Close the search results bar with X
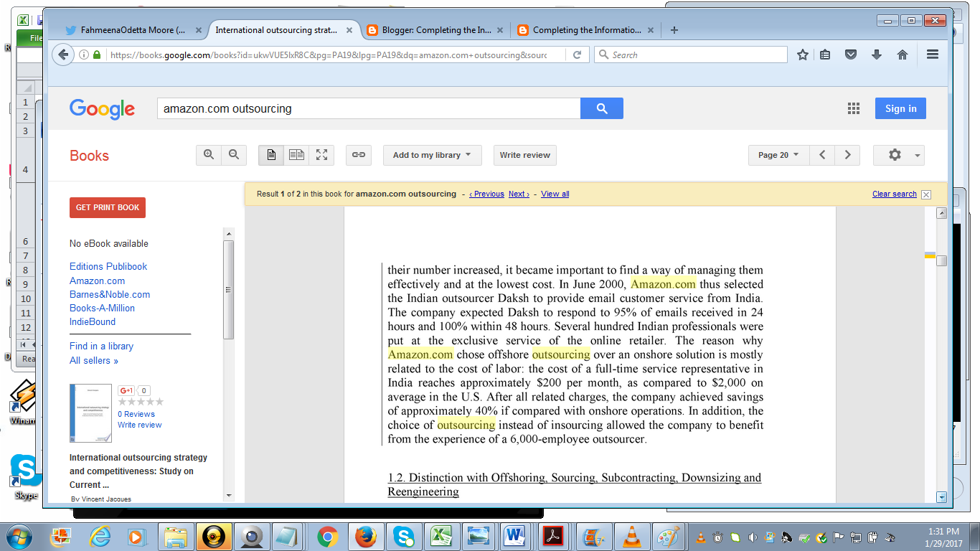 coord(926,194)
